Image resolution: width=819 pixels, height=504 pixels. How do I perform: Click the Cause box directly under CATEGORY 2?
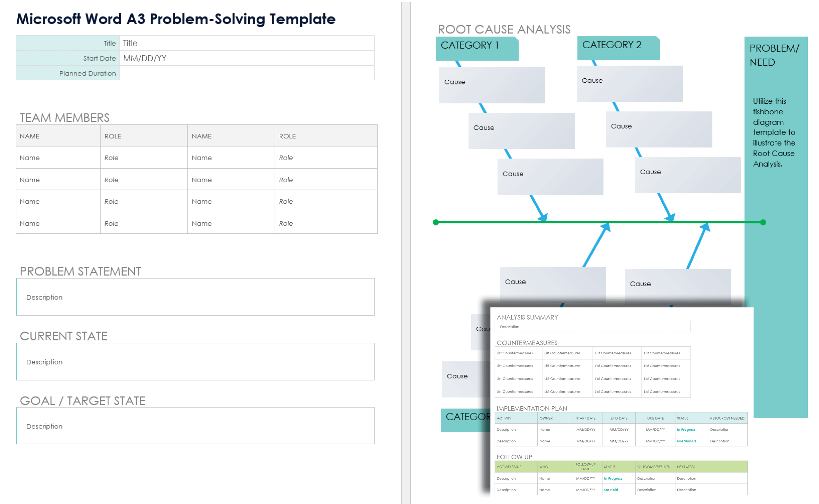630,84
